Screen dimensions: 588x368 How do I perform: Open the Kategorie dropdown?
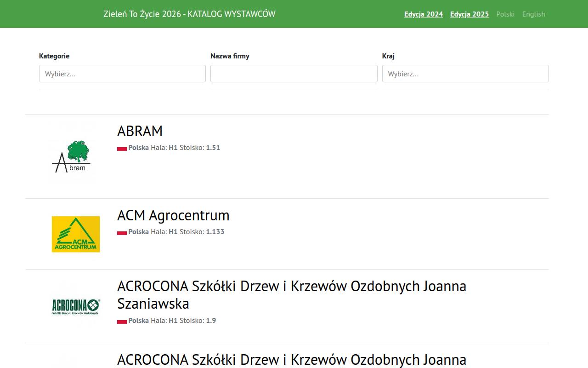tap(122, 74)
